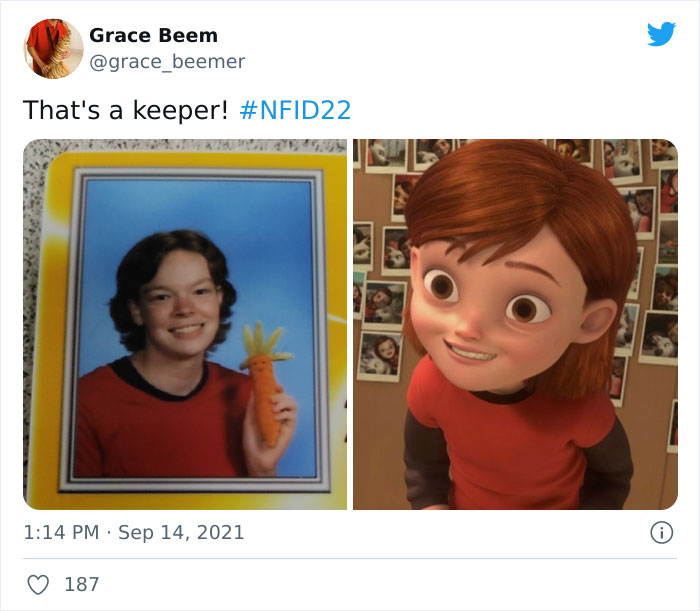
Task: Open the animated red-haired character image
Action: (x=515, y=324)
